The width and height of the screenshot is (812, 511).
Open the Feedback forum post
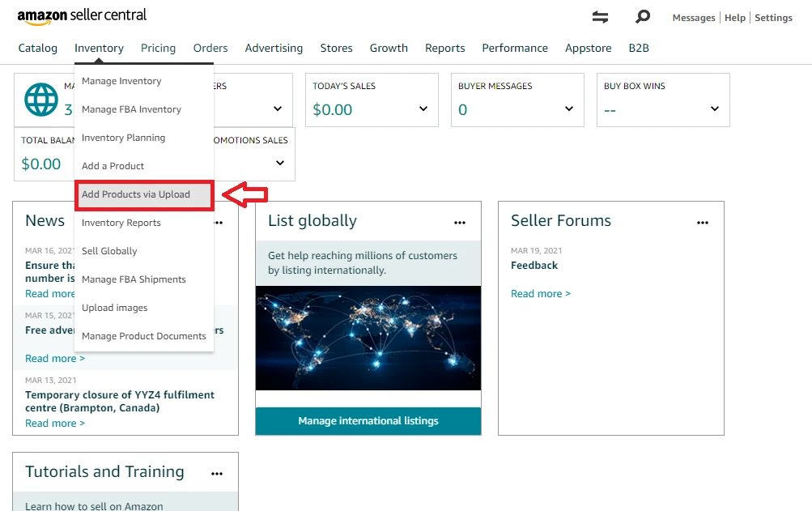534,266
